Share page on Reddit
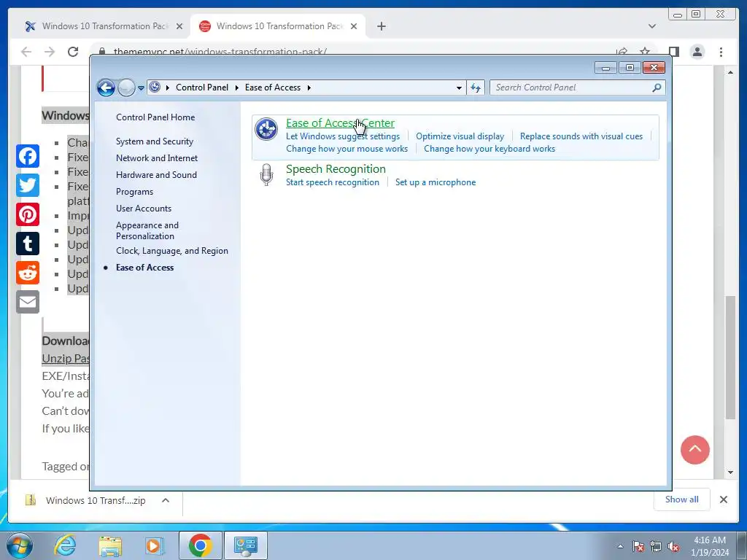 (28, 273)
